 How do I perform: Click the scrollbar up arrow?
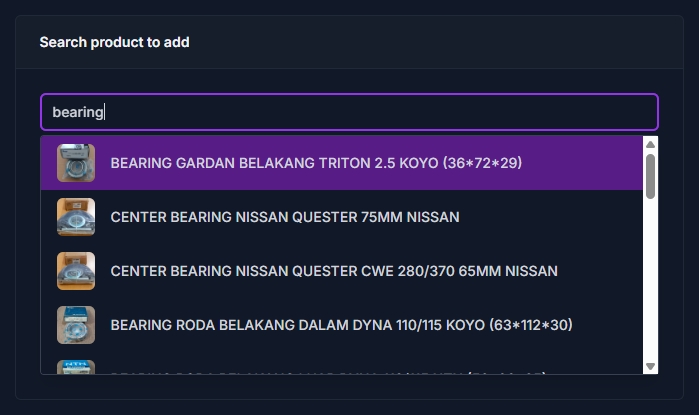point(650,144)
